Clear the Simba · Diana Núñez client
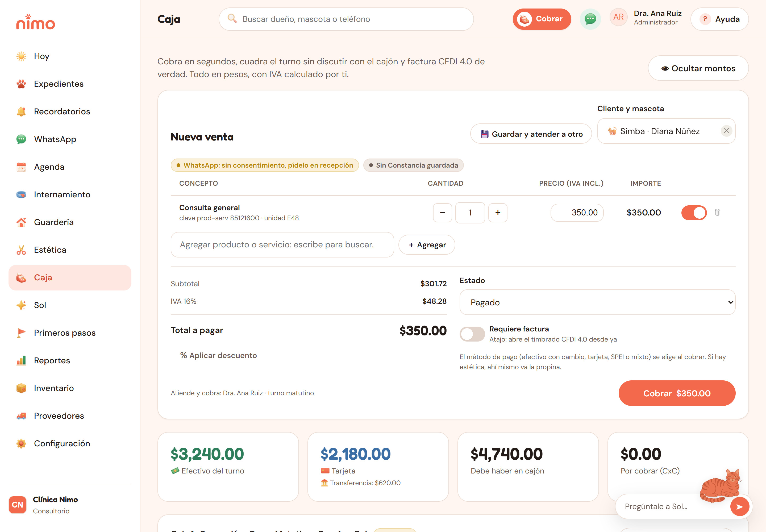The height and width of the screenshot is (532, 766). coord(727,131)
